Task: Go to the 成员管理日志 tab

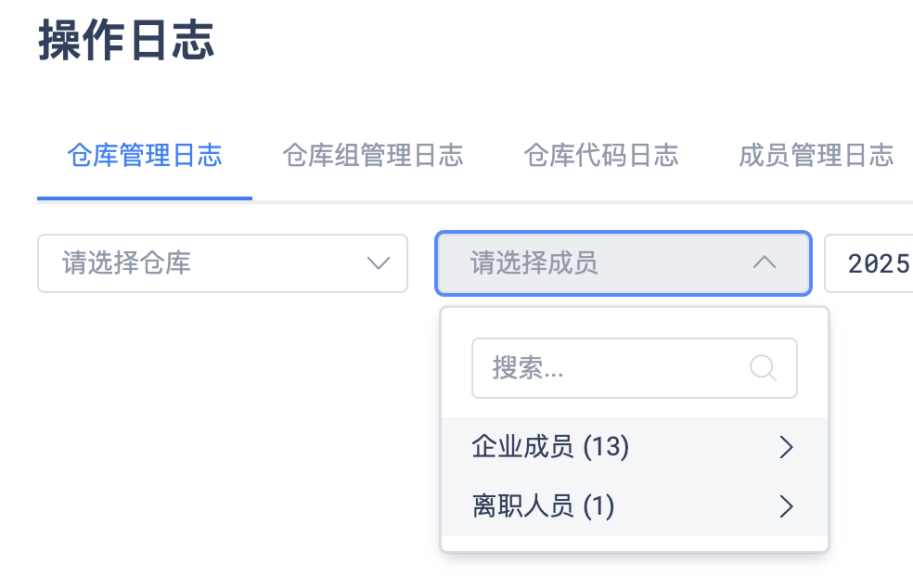Action: tap(817, 155)
